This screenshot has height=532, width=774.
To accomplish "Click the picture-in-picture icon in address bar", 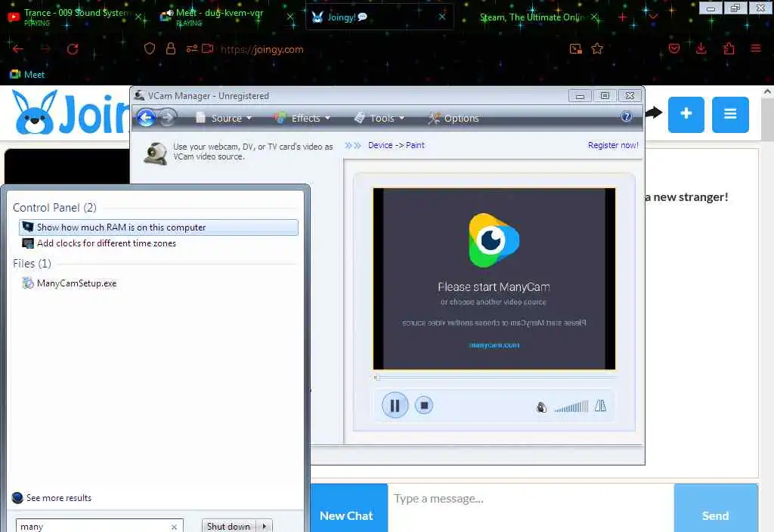I will tap(575, 48).
